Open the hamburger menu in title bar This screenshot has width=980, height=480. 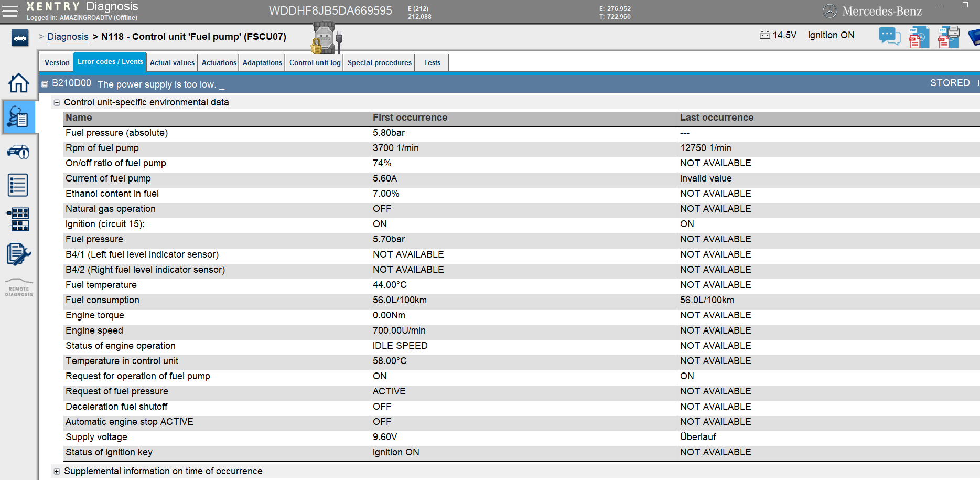(9, 10)
